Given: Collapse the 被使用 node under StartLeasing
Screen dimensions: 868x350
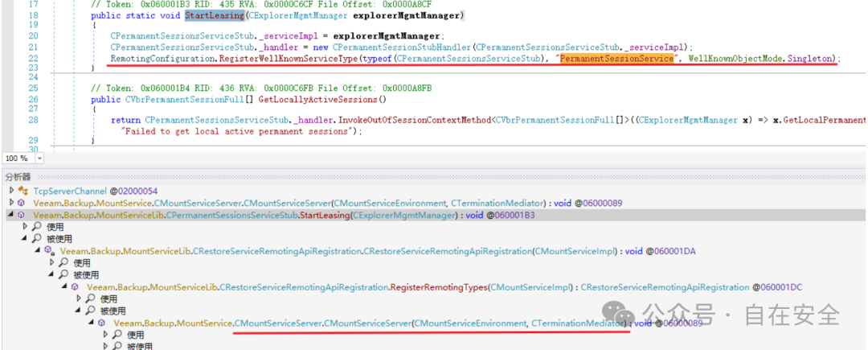Looking at the screenshot, I should tap(24, 239).
